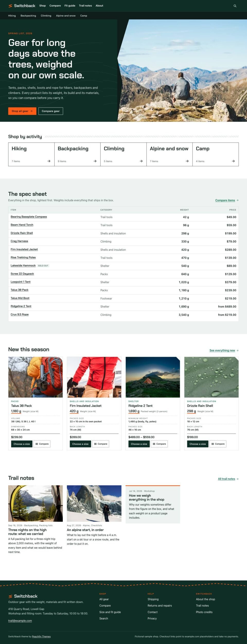Open the Scree 22 Daypack item

tap(22, 274)
